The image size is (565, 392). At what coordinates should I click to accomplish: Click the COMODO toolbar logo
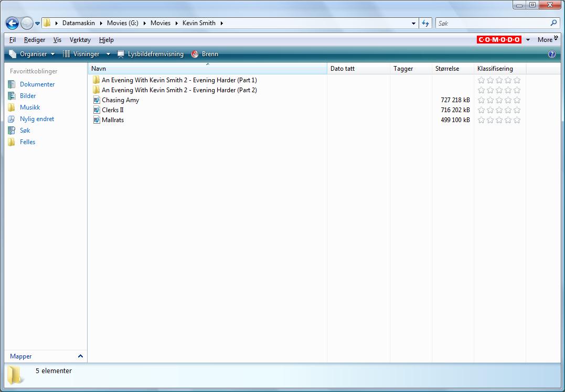(499, 40)
